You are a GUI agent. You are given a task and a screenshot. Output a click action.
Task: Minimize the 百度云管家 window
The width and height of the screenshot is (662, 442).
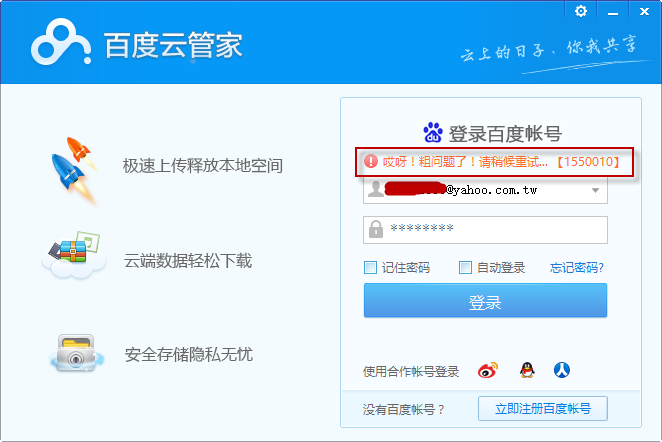click(x=613, y=12)
